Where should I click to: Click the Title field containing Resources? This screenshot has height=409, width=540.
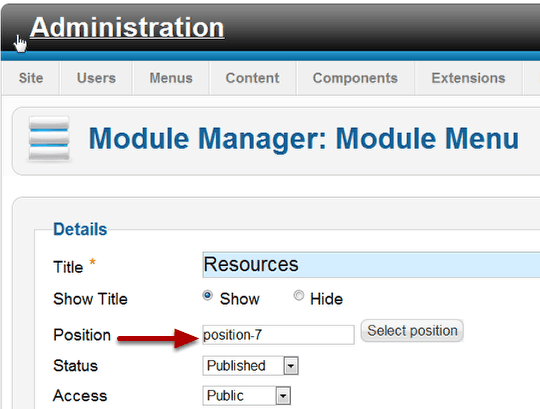[371, 265]
